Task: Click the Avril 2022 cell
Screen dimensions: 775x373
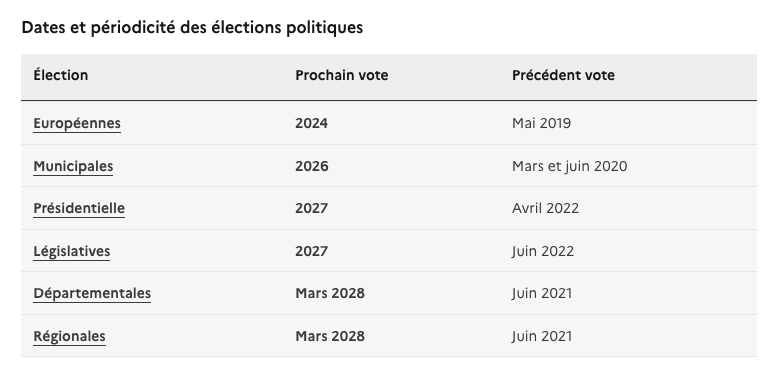Action: 545,208
